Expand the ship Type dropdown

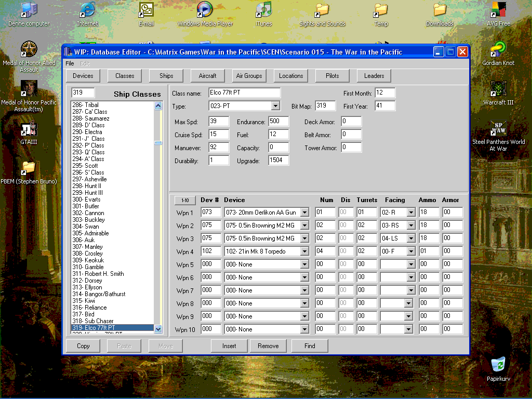pyautogui.click(x=275, y=106)
